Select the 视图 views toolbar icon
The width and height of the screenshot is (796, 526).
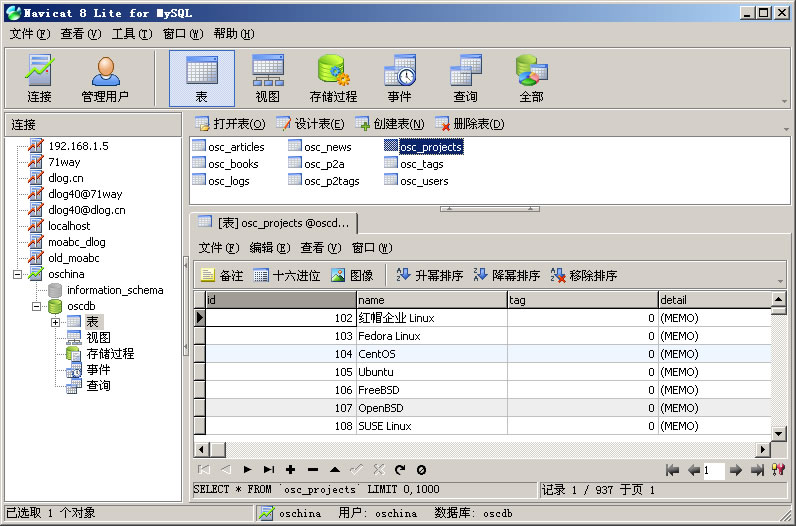(x=268, y=79)
